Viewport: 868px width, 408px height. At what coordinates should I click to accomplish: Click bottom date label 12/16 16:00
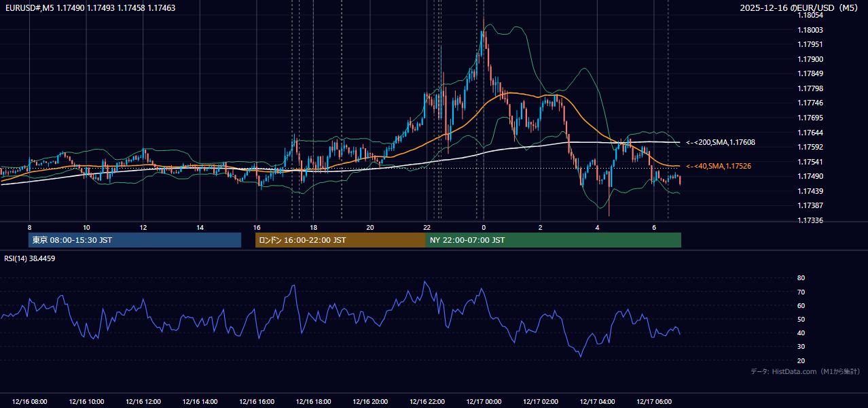point(257,402)
